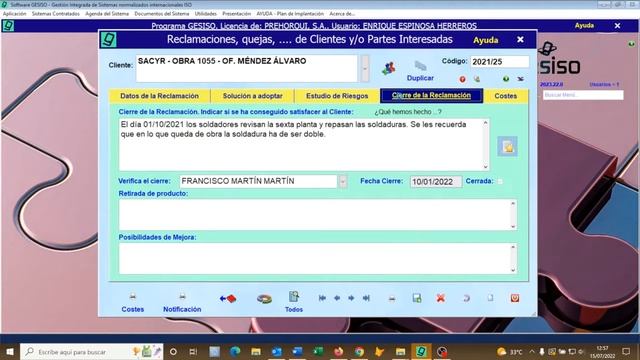Click Ayuda in the dialog title bar
Screen dimensions: 640x360
pos(486,40)
